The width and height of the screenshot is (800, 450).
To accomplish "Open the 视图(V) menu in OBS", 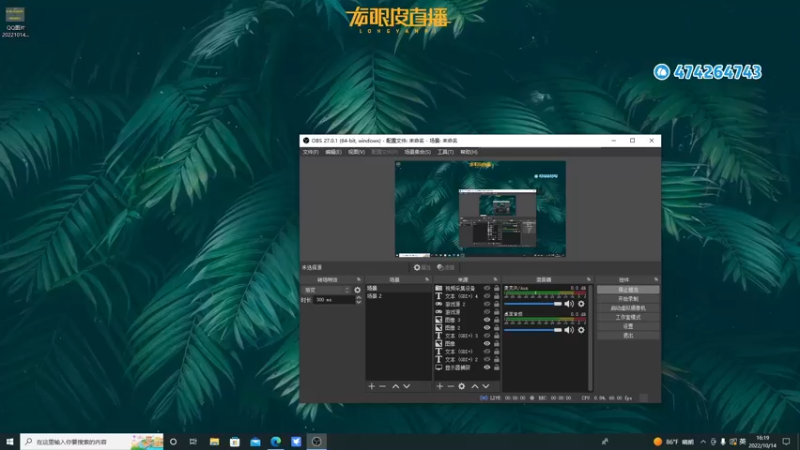I will pos(356,152).
